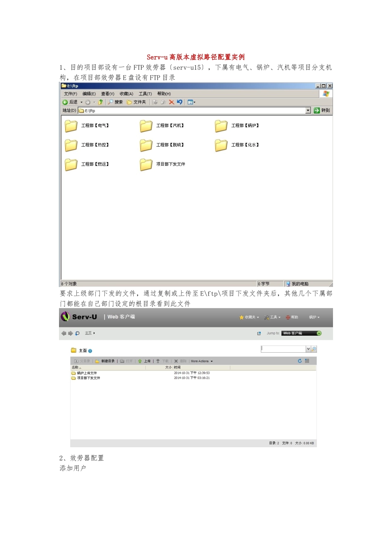This screenshot has height=555, width=392.
Task: Open the Back history dropdown arrow
Action: [x=82, y=102]
